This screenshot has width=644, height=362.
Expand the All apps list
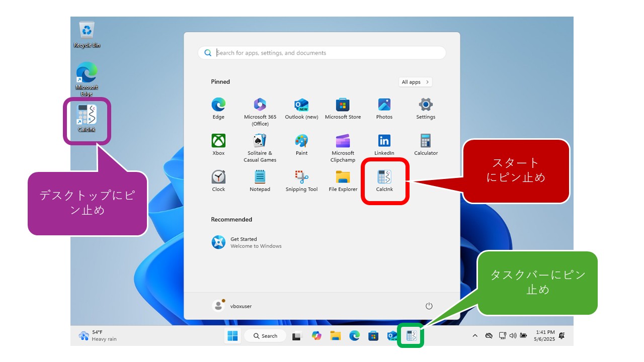coord(416,82)
